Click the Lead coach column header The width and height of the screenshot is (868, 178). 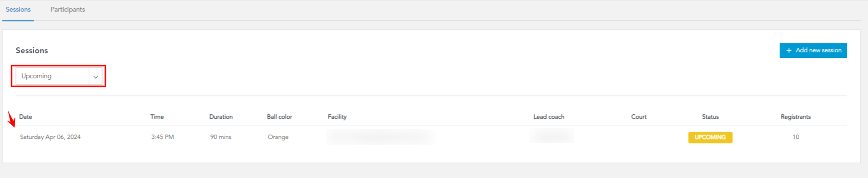549,117
